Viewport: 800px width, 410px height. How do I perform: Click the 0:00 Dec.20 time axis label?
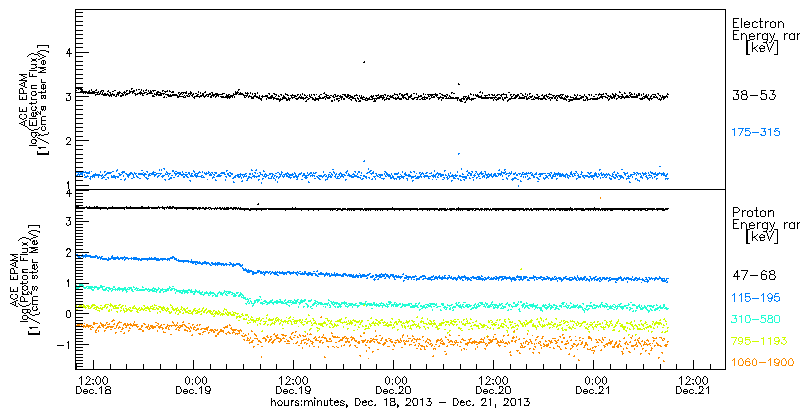pyautogui.click(x=393, y=387)
